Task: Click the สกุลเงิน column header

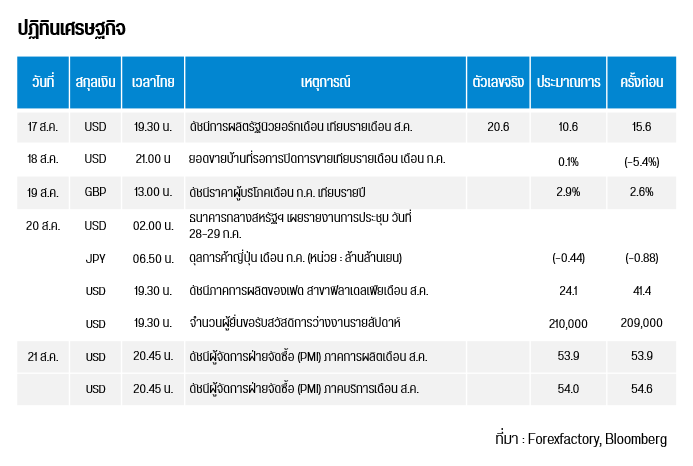Action: pyautogui.click(x=95, y=82)
